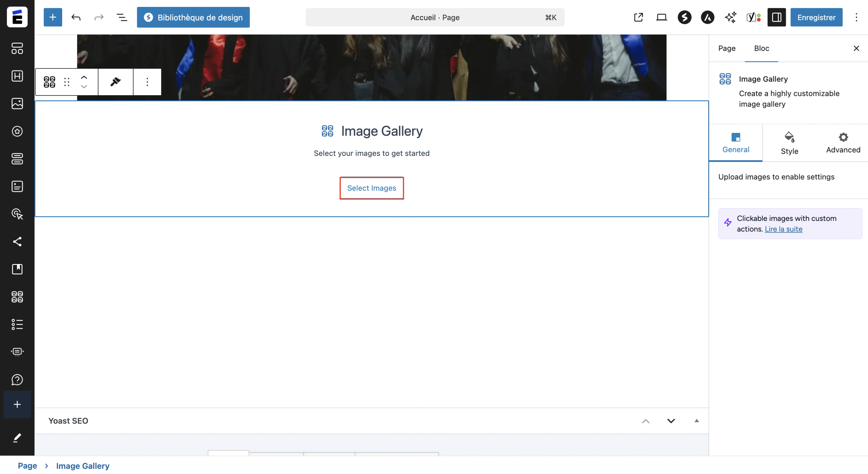Toggle the settings sidebar panel icon
Viewport: 868px width, 474px height.
click(776, 17)
